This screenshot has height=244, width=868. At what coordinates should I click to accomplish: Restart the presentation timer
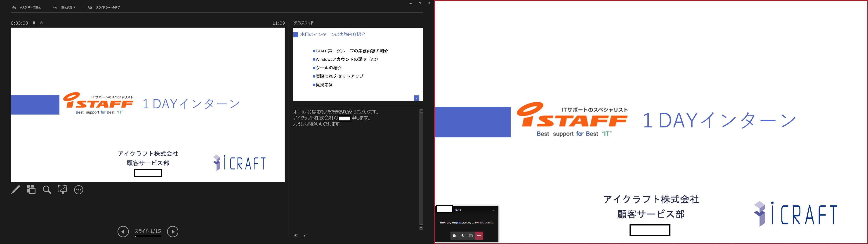click(42, 23)
